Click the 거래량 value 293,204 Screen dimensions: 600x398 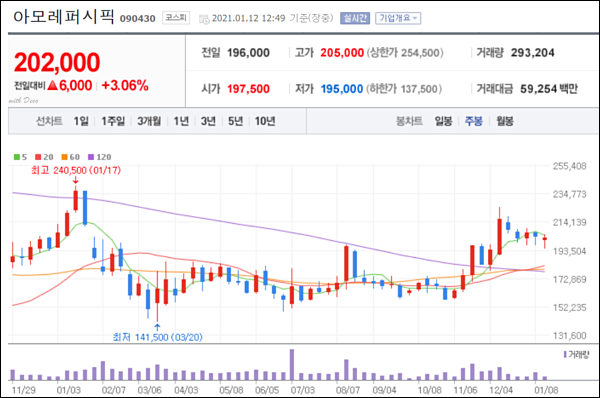(533, 53)
